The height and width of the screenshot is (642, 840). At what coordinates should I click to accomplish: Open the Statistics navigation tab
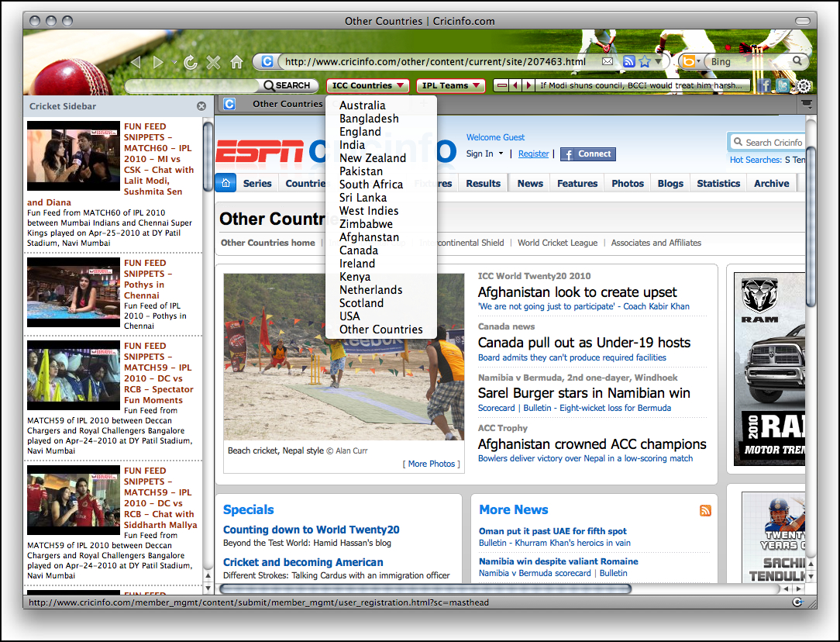pos(718,183)
